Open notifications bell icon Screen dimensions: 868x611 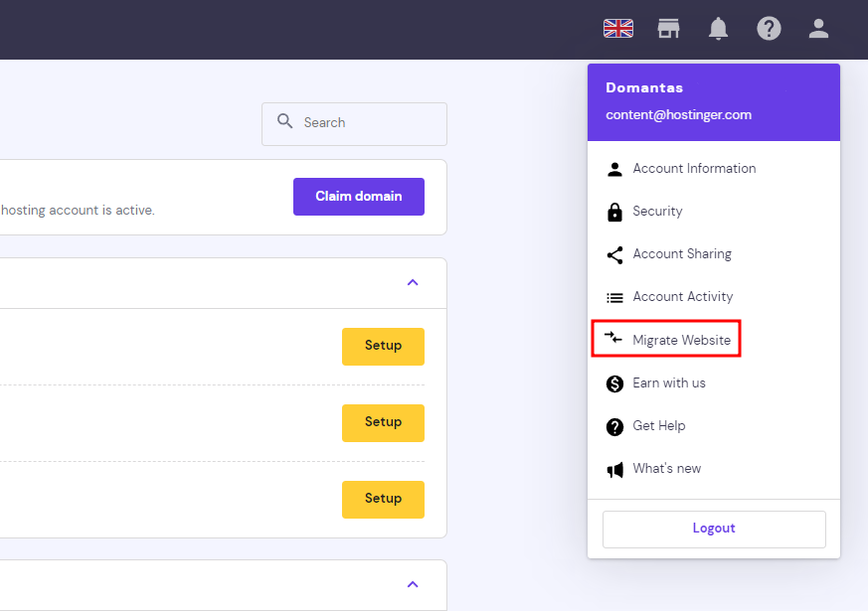[718, 28]
